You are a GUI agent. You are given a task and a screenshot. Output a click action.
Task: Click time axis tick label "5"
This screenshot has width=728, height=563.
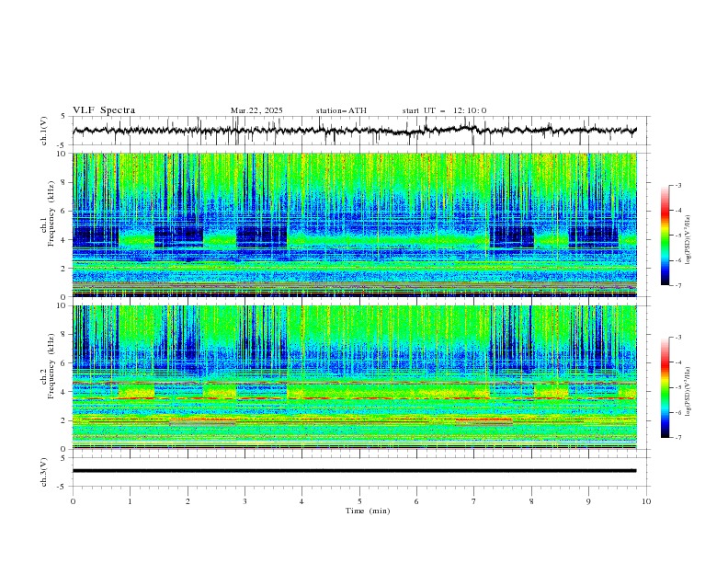(x=359, y=501)
